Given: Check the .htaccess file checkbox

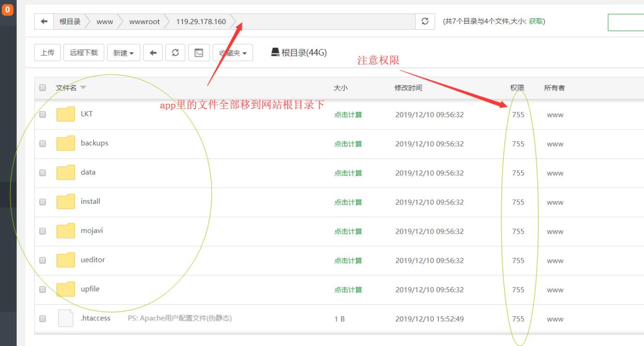Looking at the screenshot, I should 42,319.
